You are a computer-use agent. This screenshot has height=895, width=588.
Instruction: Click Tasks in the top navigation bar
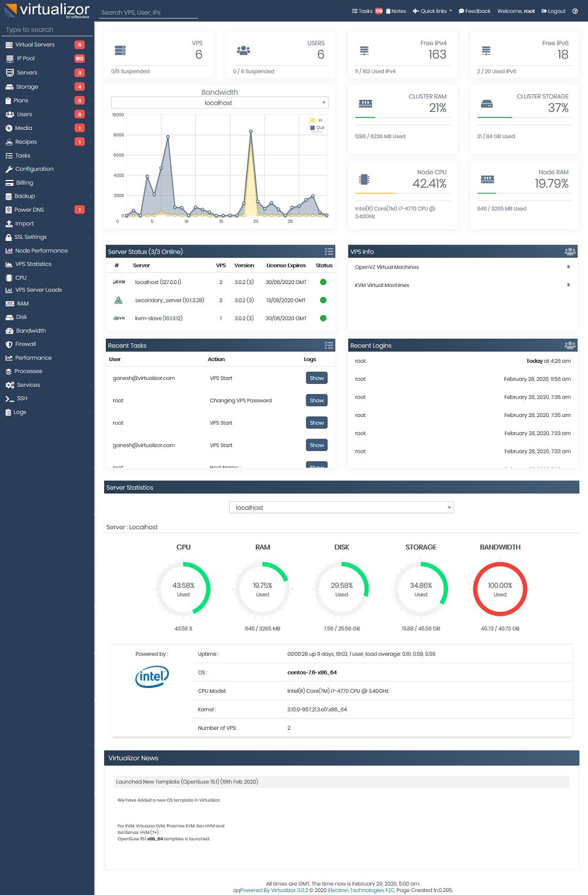pos(362,11)
